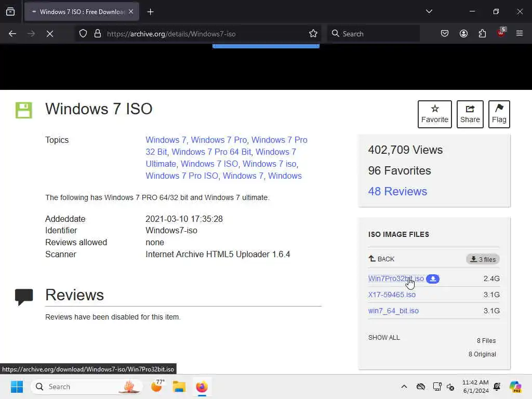The width and height of the screenshot is (532, 399).
Task: Click the Share button
Action: pyautogui.click(x=470, y=114)
